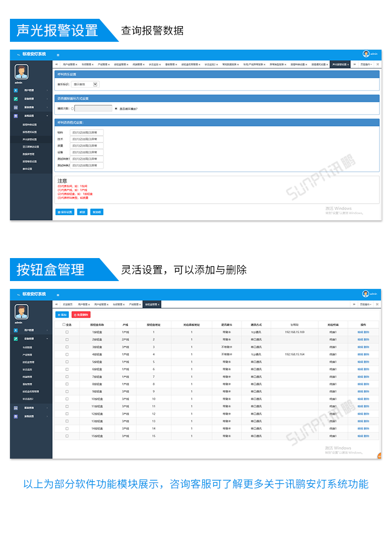Image resolution: width=392 pixels, height=548 pixels.
Task: Select the 是否循环播放 radio button
Action: tap(116, 109)
